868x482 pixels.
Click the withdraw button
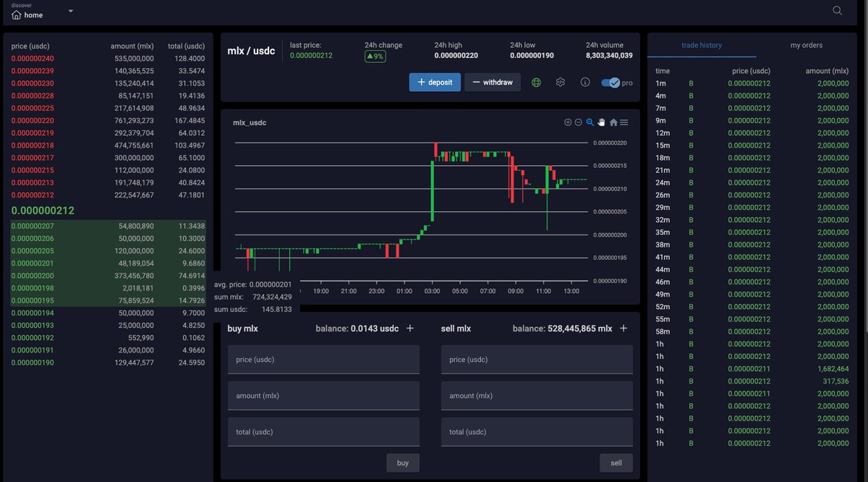493,82
